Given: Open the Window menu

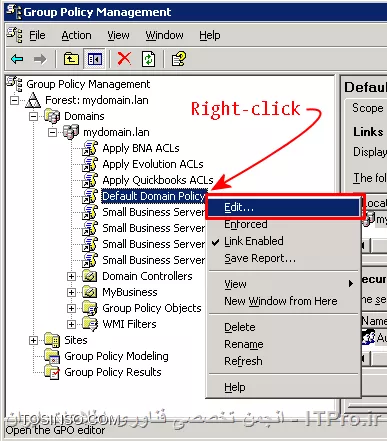Looking at the screenshot, I should click(164, 35).
